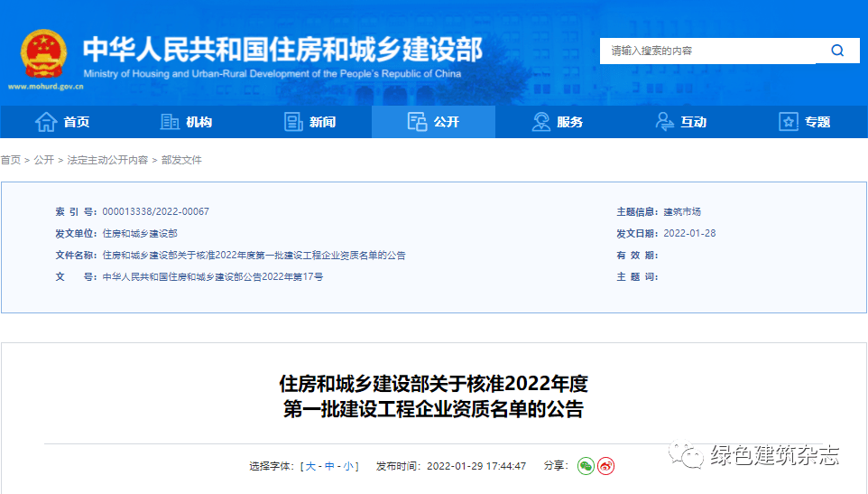Focus the search input field
This screenshot has height=494, width=868.
pos(708,51)
